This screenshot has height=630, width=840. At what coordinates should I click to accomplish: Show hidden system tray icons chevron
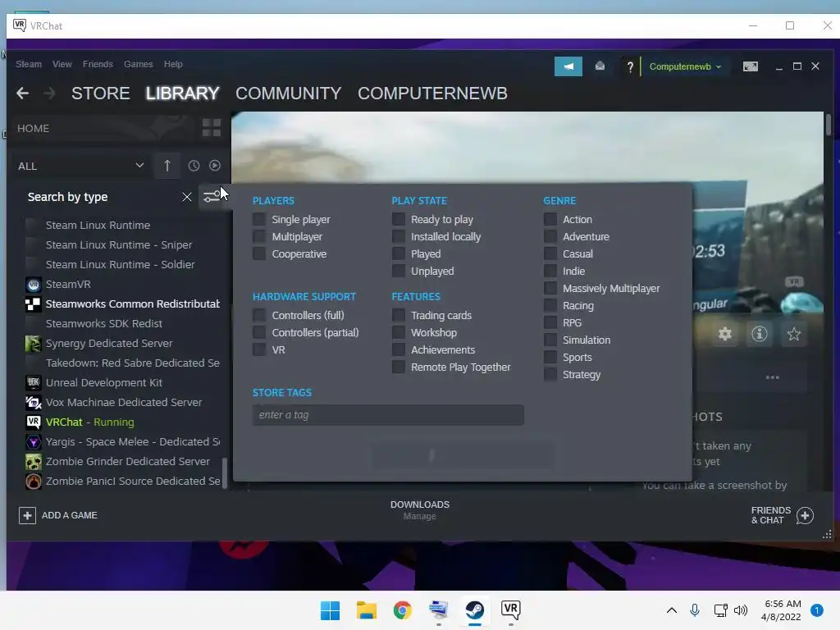(x=671, y=610)
